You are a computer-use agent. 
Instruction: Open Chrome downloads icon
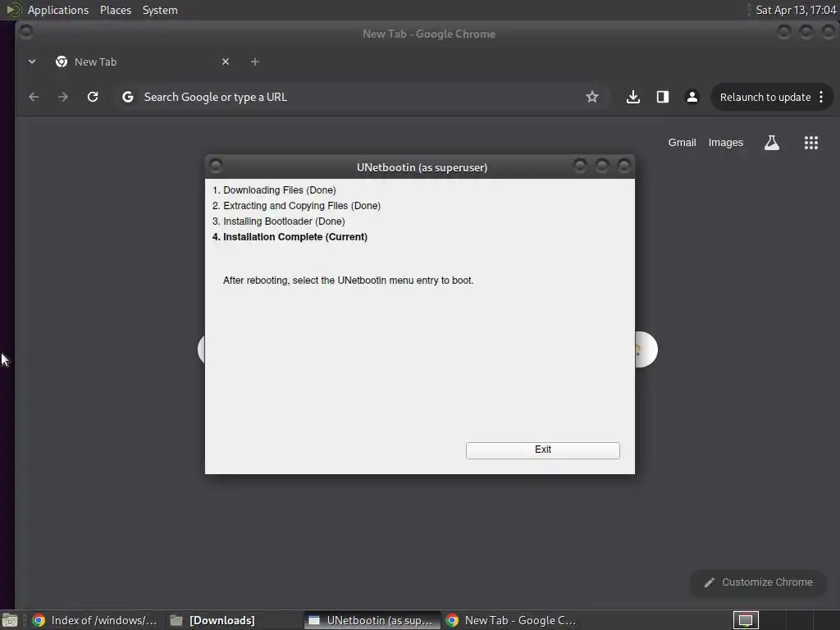[633, 97]
